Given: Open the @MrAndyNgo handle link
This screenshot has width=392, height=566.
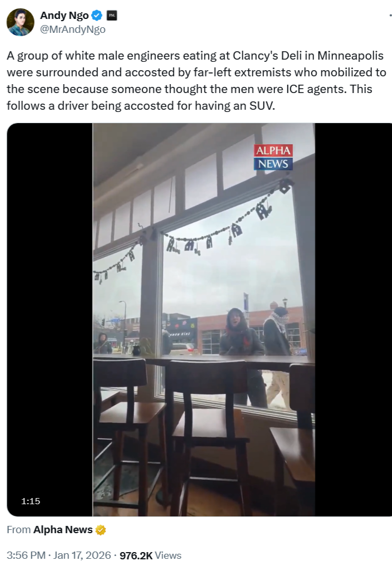Looking at the screenshot, I should (72, 30).
